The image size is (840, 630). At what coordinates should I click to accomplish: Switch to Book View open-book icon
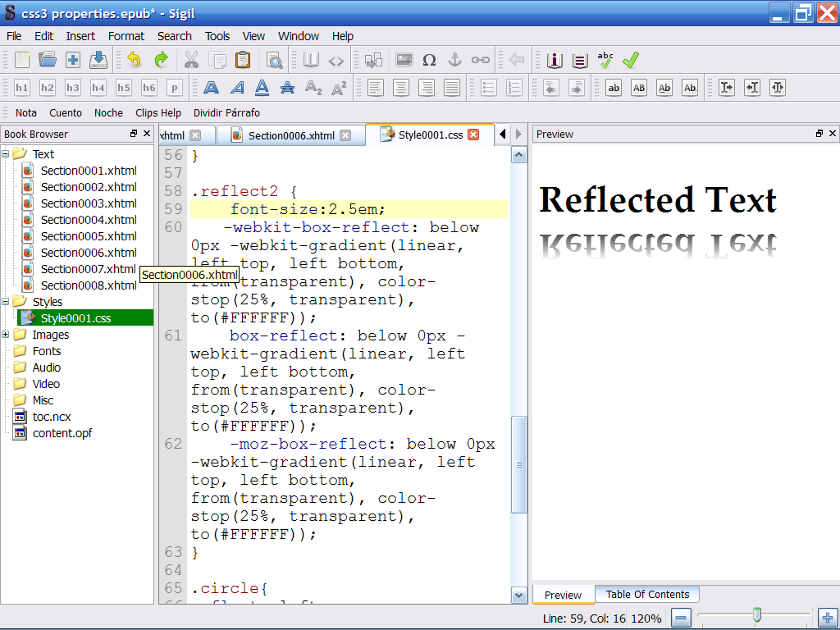coord(311,60)
